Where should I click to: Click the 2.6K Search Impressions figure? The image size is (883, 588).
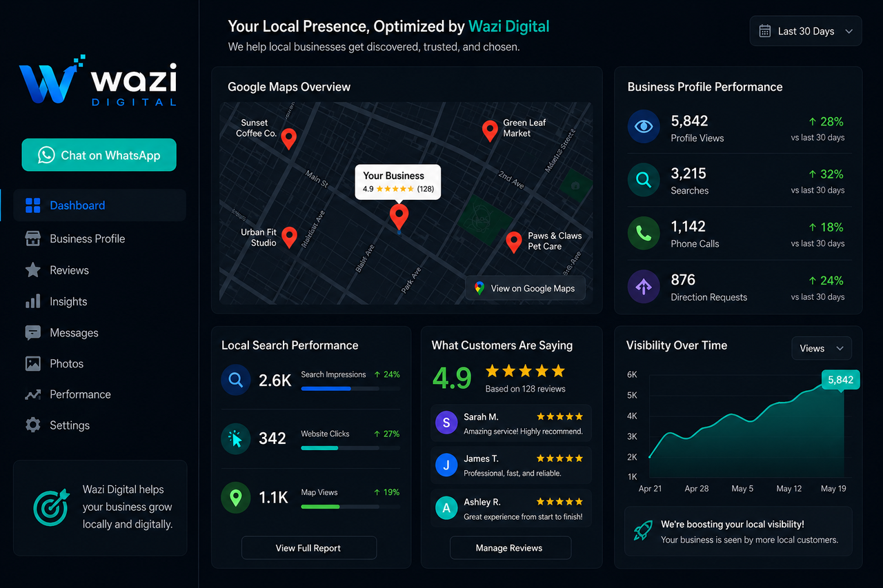(x=275, y=380)
